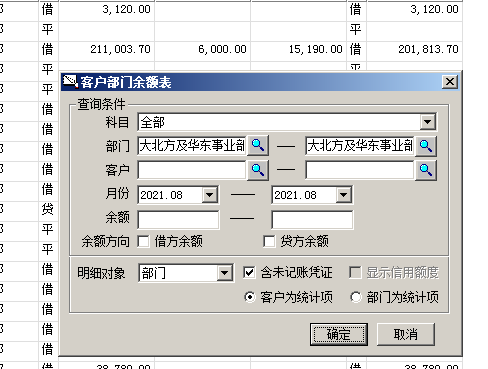Confirm query with 确定 button

(x=339, y=334)
